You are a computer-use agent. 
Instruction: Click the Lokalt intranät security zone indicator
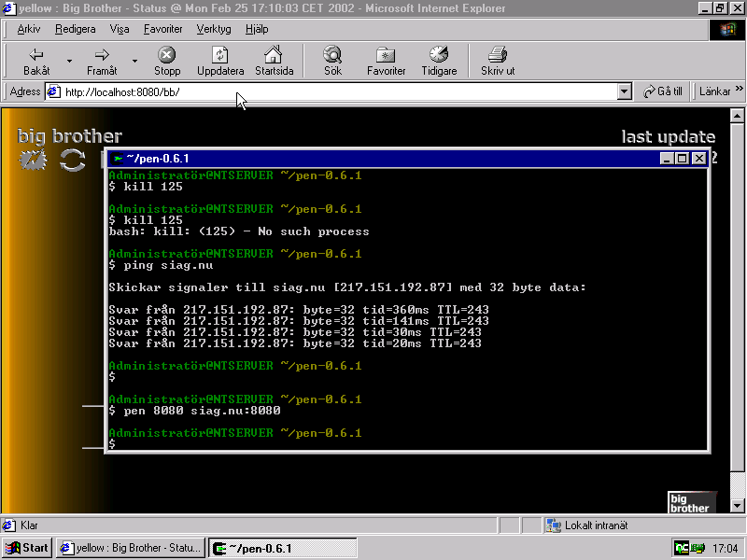point(587,525)
